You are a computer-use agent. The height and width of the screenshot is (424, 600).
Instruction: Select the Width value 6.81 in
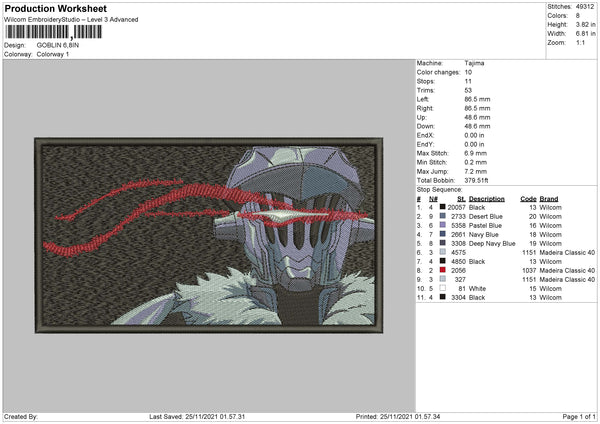[586, 34]
